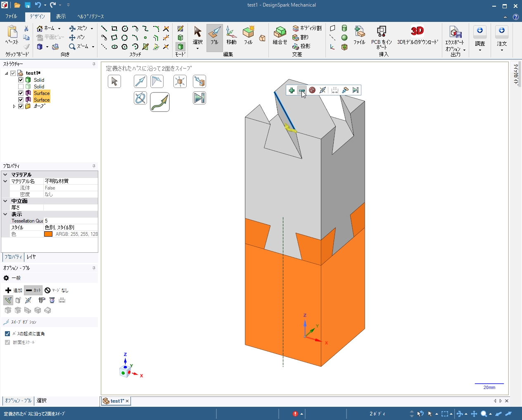Select the Fill (フィル) tool
This screenshot has width=522, height=420.
pyautogui.click(x=248, y=35)
